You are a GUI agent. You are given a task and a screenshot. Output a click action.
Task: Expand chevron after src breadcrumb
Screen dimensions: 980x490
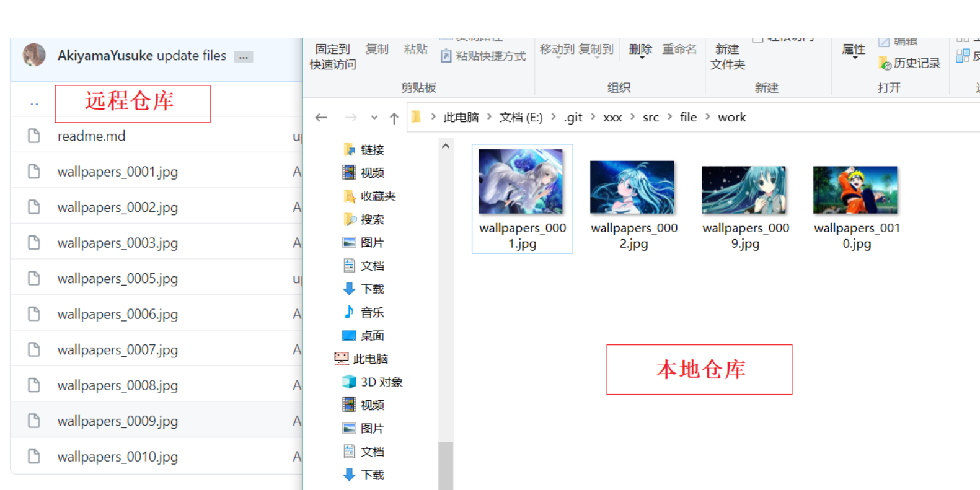tap(669, 116)
